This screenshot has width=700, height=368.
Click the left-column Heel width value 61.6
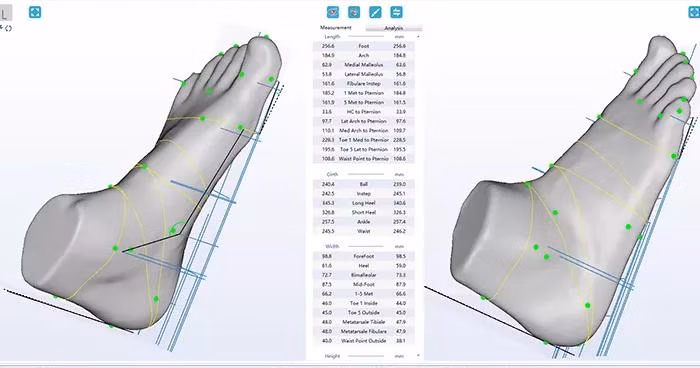327,266
